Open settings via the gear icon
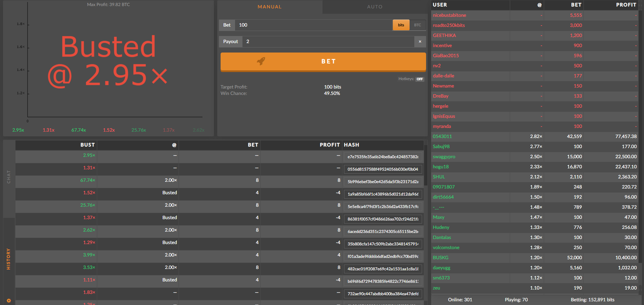644x305 pixels. point(9,301)
